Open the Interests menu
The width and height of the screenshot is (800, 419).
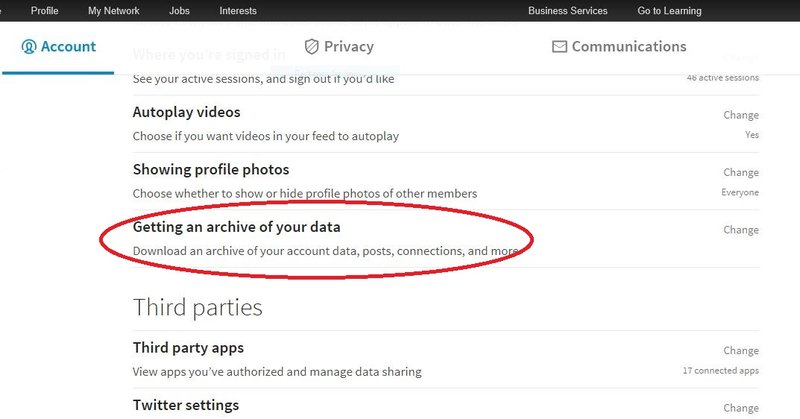tap(238, 11)
